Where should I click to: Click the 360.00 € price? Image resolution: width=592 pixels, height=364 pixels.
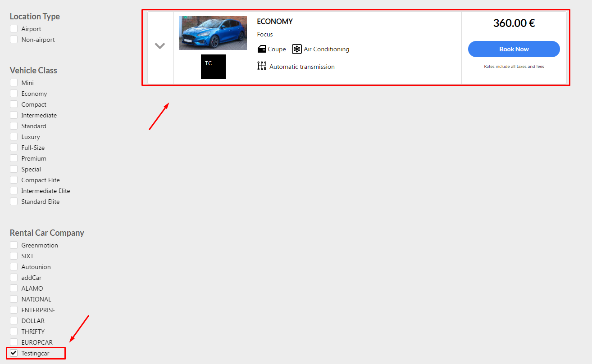point(514,23)
